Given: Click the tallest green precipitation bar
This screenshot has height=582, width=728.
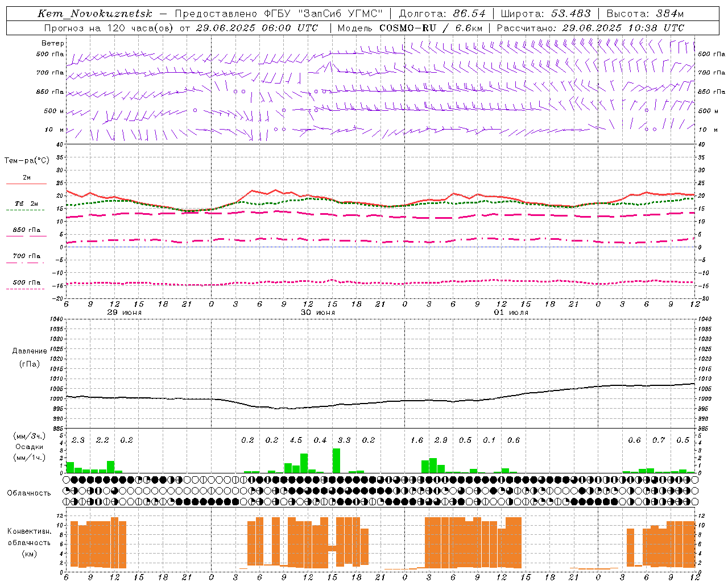Looking at the screenshot, I should [336, 461].
